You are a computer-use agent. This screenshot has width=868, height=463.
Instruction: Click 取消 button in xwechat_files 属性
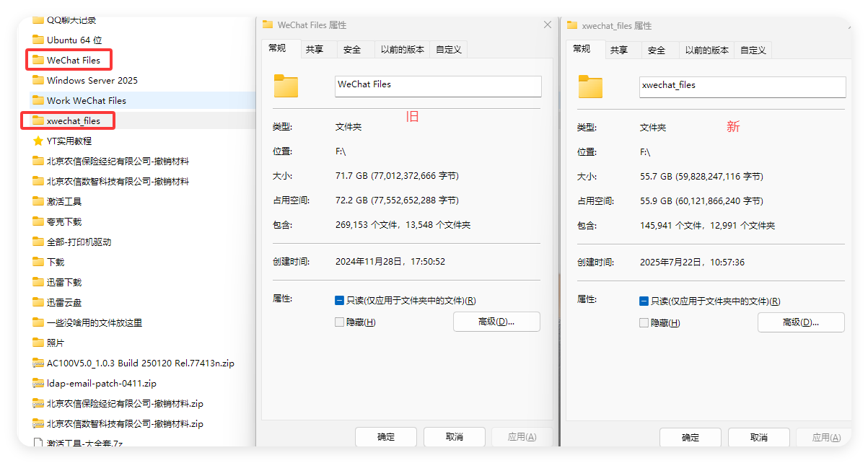coord(759,438)
